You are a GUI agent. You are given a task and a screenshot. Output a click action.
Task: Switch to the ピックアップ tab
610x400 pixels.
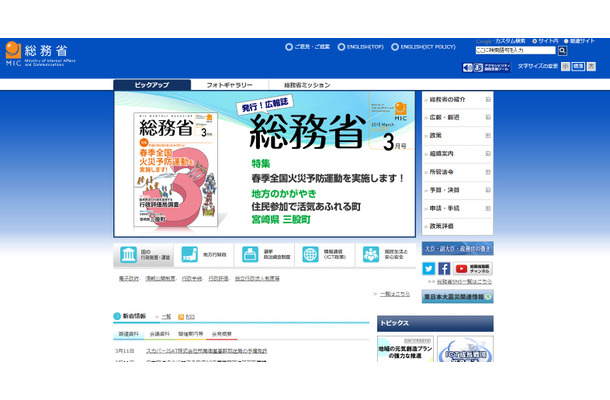(152, 85)
